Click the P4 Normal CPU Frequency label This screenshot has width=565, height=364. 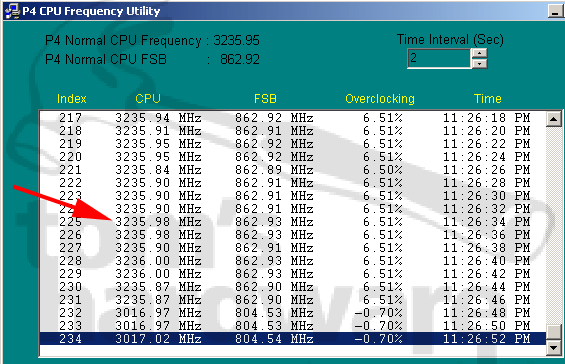click(x=123, y=40)
